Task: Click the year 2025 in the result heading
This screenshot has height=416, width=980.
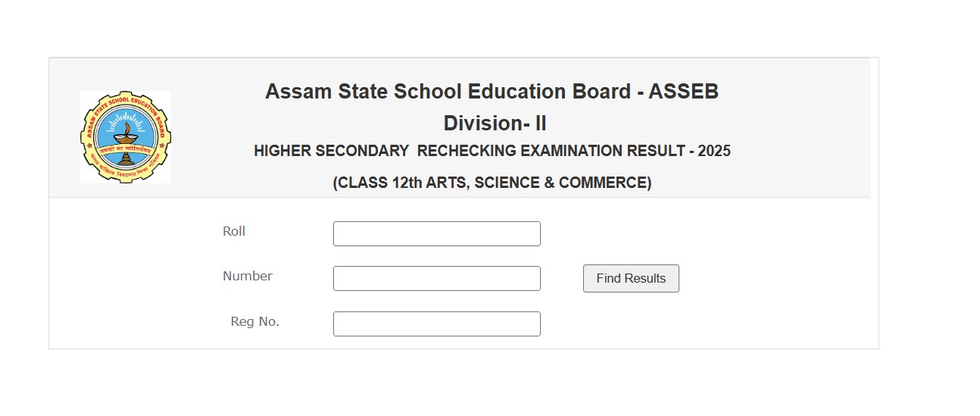Action: point(714,151)
